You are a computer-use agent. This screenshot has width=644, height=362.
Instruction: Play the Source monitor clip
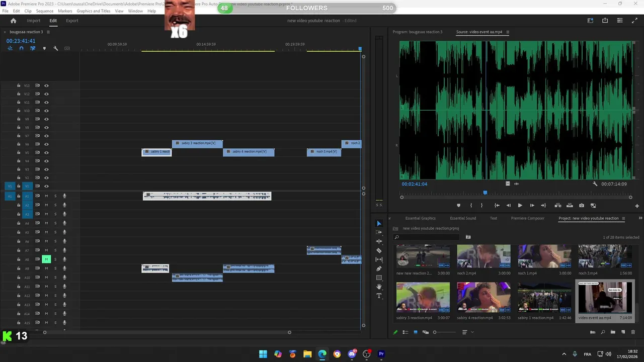(520, 205)
